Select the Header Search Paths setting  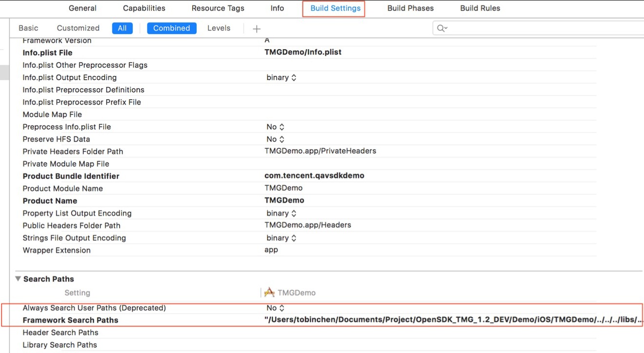pyautogui.click(x=60, y=333)
